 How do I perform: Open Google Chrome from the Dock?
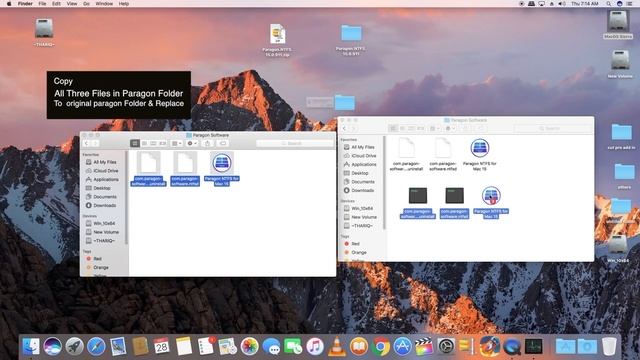(380, 347)
